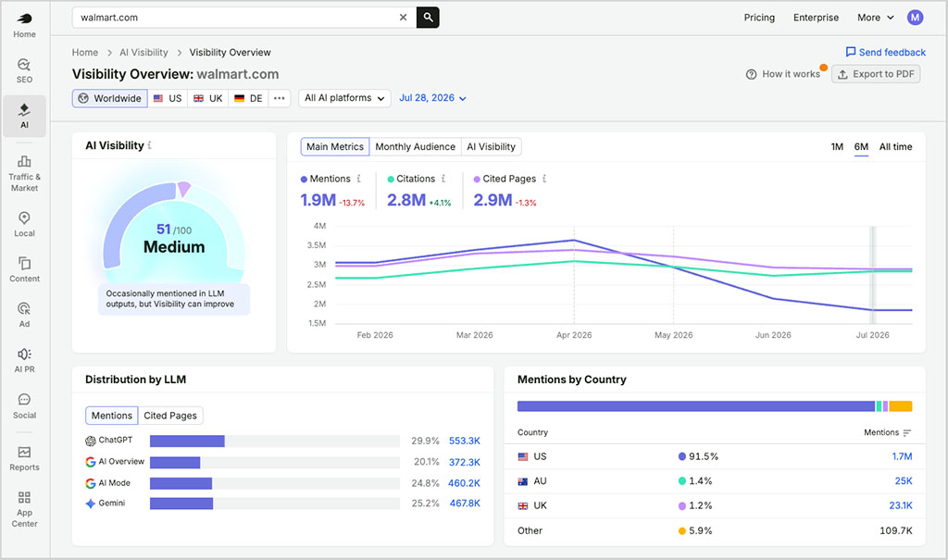
Task: Set chart range to 6M
Action: point(861,146)
